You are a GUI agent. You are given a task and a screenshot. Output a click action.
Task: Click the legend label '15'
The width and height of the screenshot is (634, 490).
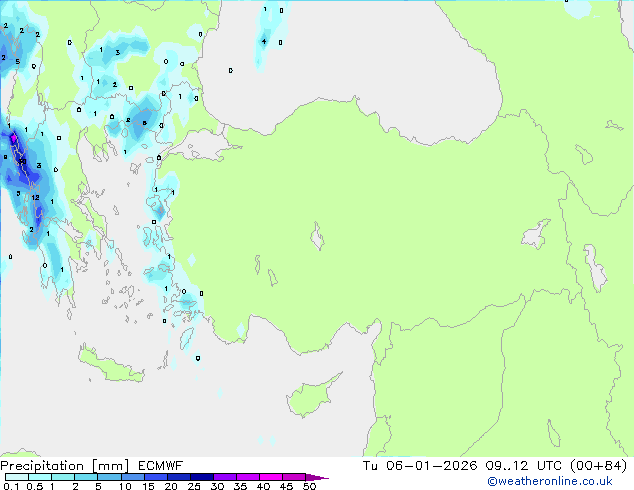point(148,486)
